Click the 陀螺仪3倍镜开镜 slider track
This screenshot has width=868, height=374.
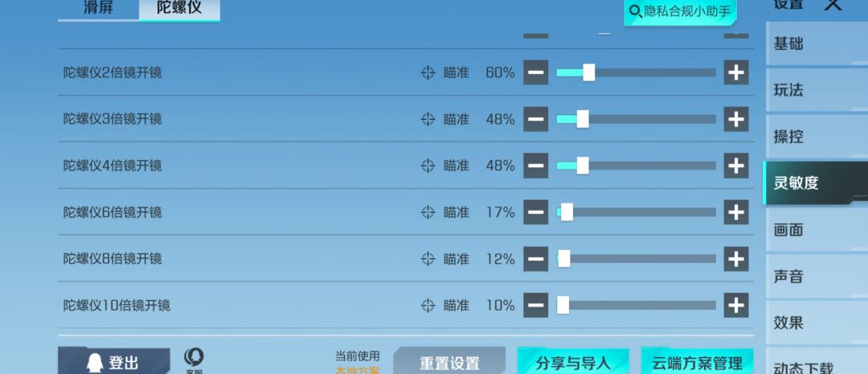[x=636, y=119]
